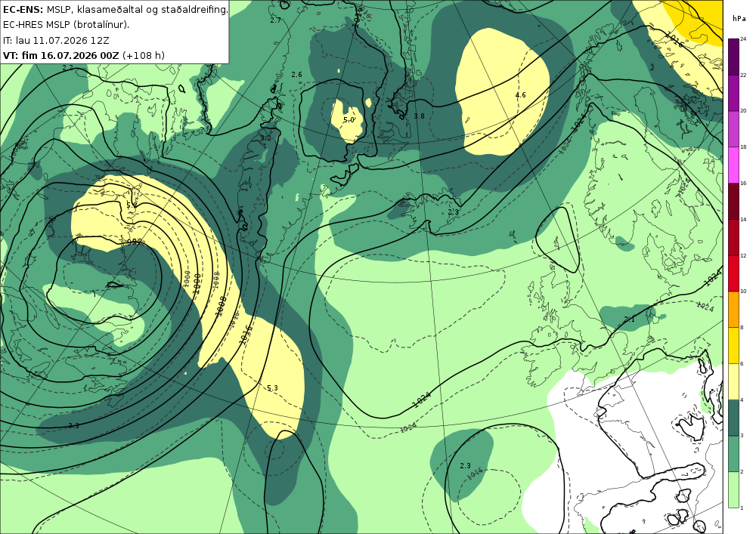
Task: Select the dark teal 3–4 hPa legend swatch
Action: coord(733,418)
